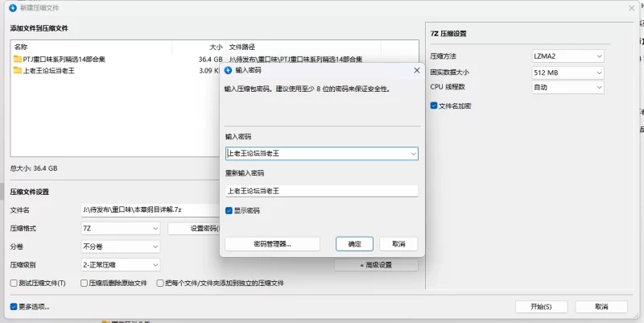This screenshot has width=644, height=323.
Task: Open the 压缩级别 2-正常压缩 dropdown
Action: (120, 265)
